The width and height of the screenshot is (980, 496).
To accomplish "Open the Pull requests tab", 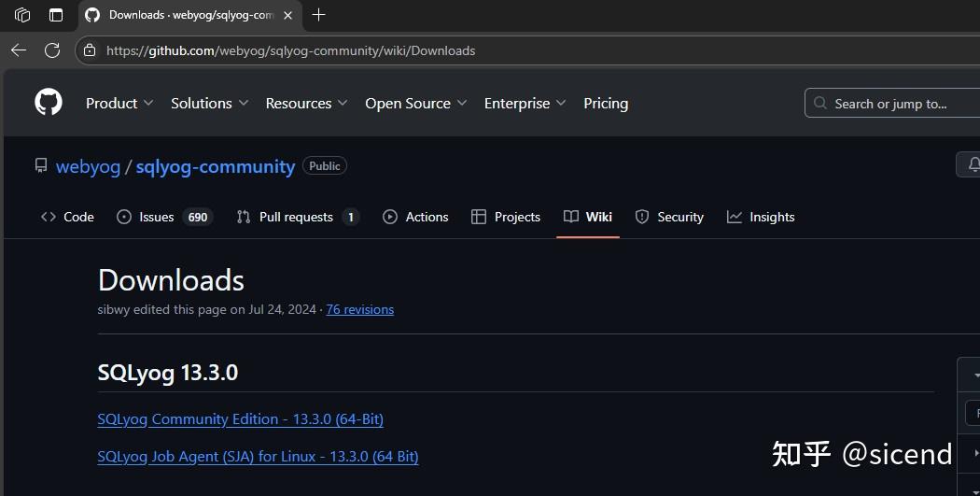I will 297,217.
